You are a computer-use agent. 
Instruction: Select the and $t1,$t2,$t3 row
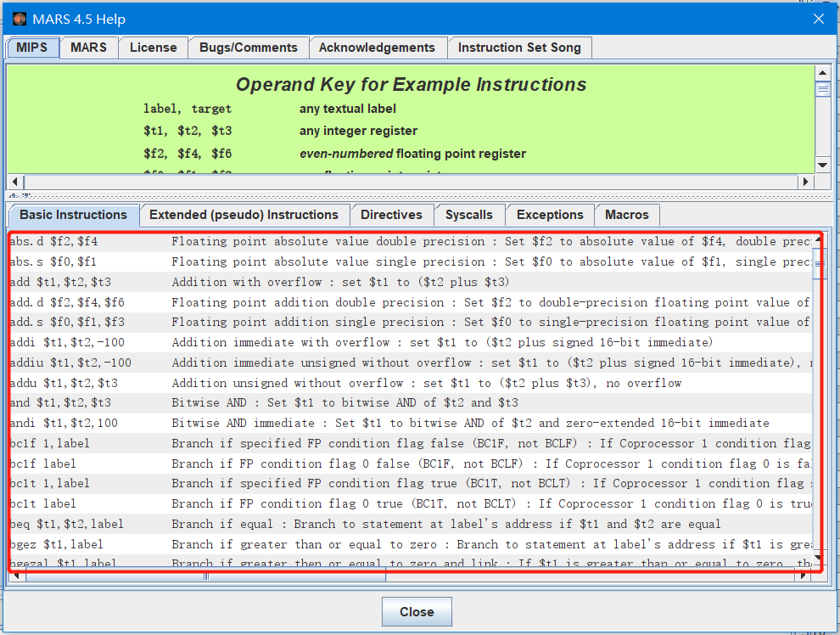click(411, 403)
